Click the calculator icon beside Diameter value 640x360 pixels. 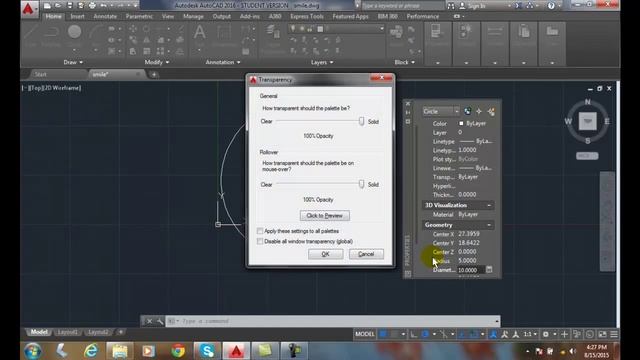point(489,269)
